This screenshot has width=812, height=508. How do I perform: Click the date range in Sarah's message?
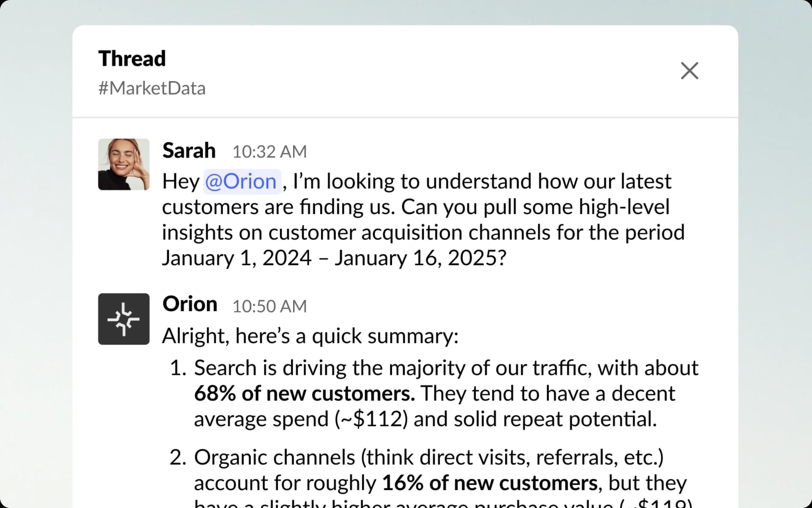point(334,257)
